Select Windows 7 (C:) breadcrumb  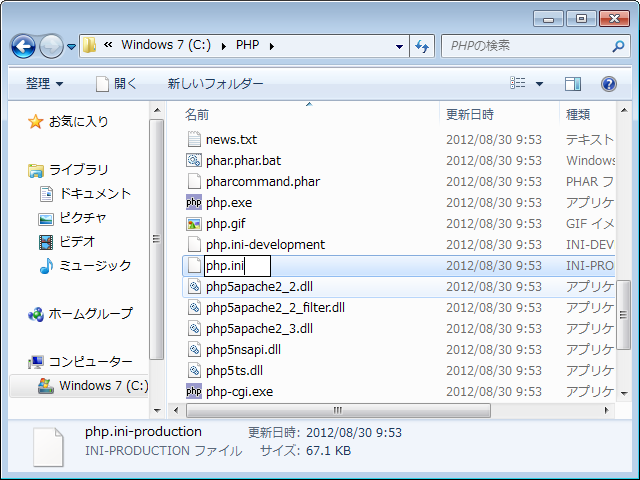coord(166,44)
